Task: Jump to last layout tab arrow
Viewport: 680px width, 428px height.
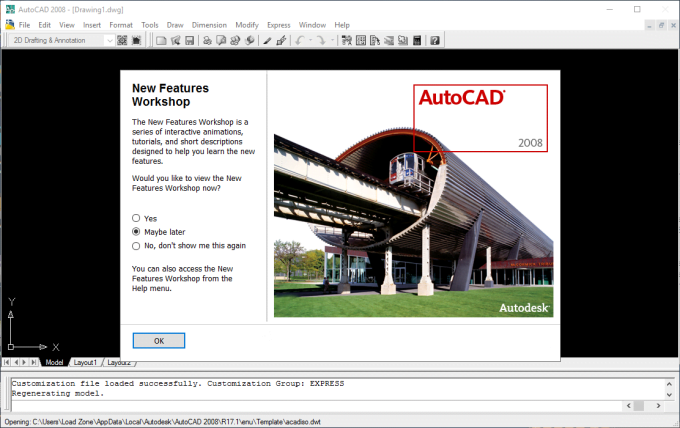Action: pyautogui.click(x=33, y=362)
